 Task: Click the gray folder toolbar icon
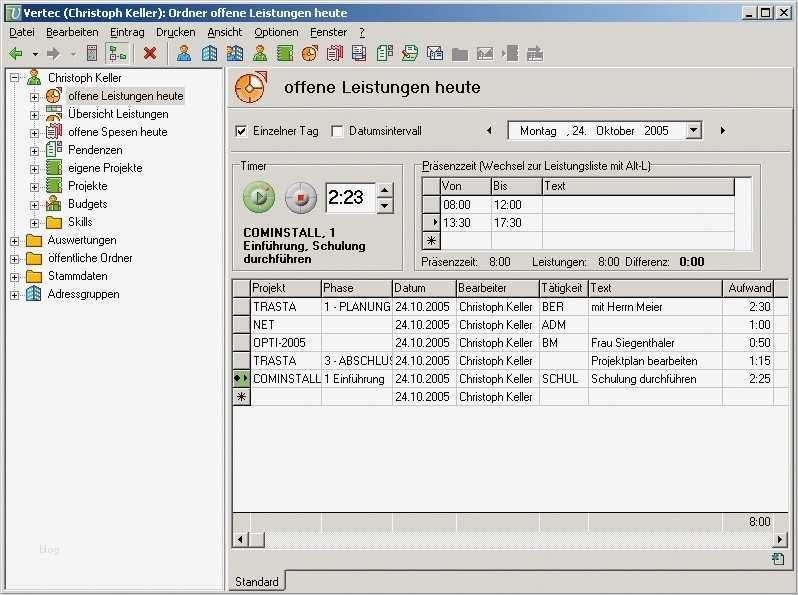[x=460, y=54]
